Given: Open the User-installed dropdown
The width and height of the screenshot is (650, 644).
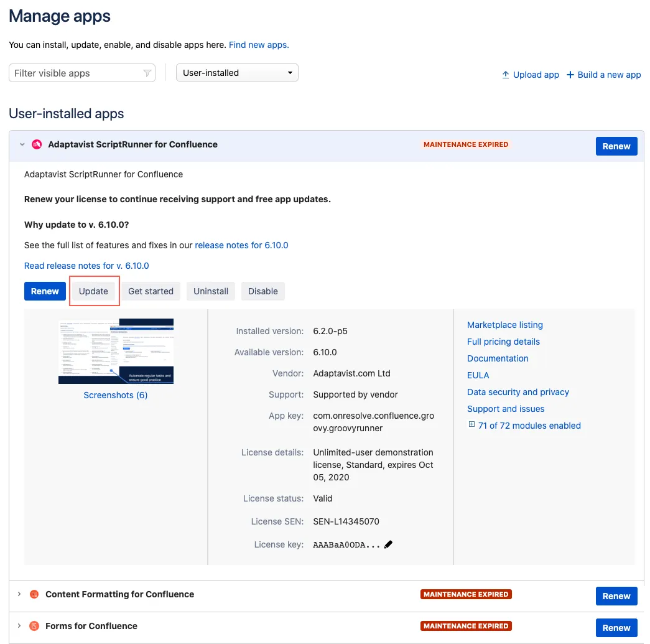Looking at the screenshot, I should pyautogui.click(x=237, y=73).
